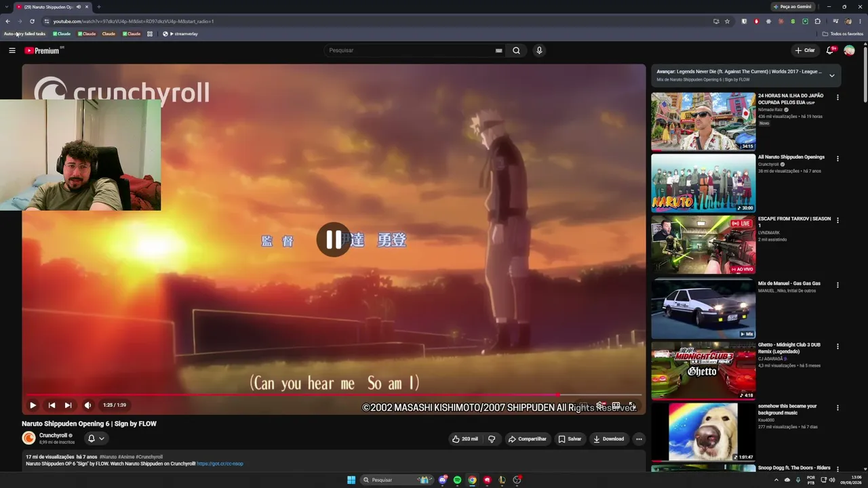Open the Gas Gas Gas mix thumbnail
The width and height of the screenshot is (868, 488).
point(703,308)
